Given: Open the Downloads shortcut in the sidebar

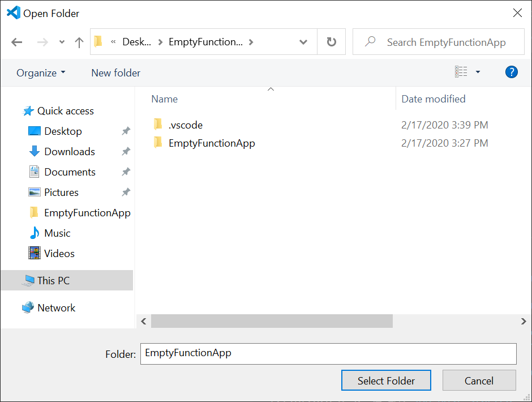Looking at the screenshot, I should 69,151.
